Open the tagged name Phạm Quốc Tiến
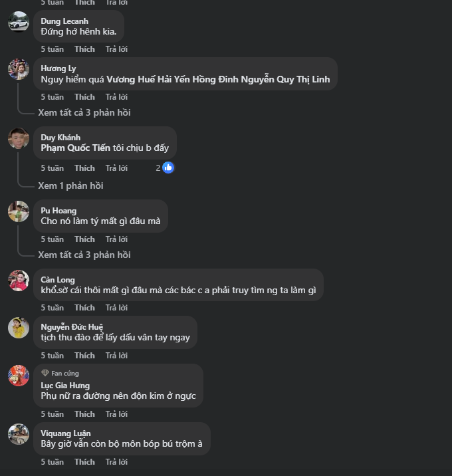Viewport: 452px width, 476px height. pyautogui.click(x=75, y=148)
